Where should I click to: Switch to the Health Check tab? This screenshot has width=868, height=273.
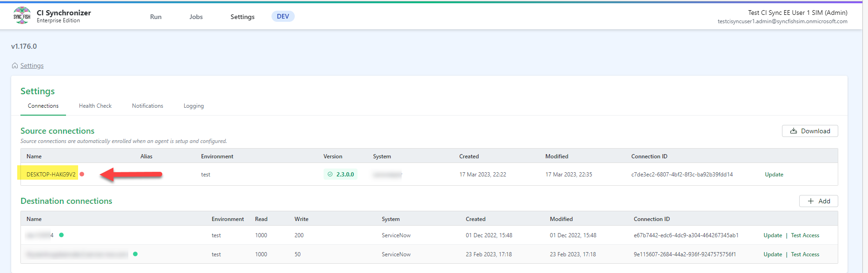[95, 106]
